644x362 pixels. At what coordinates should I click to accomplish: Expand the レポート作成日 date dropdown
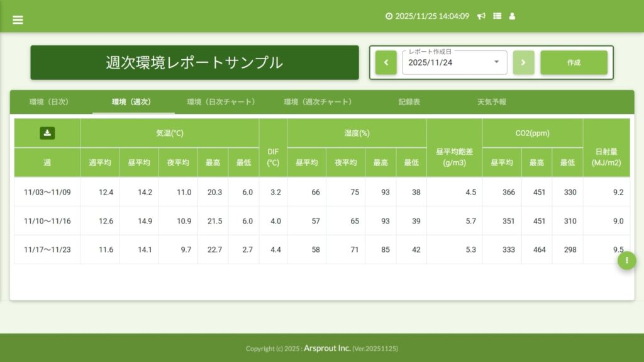pyautogui.click(x=496, y=62)
